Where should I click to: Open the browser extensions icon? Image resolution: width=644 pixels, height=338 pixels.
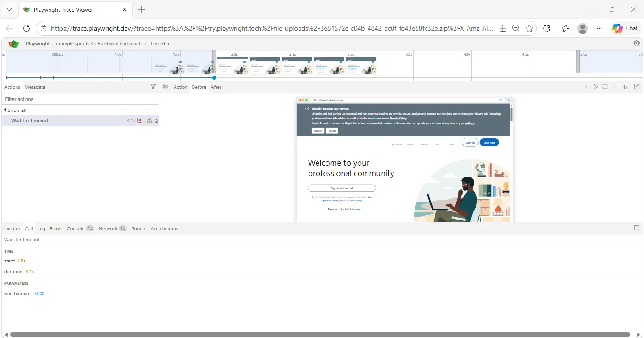click(546, 28)
